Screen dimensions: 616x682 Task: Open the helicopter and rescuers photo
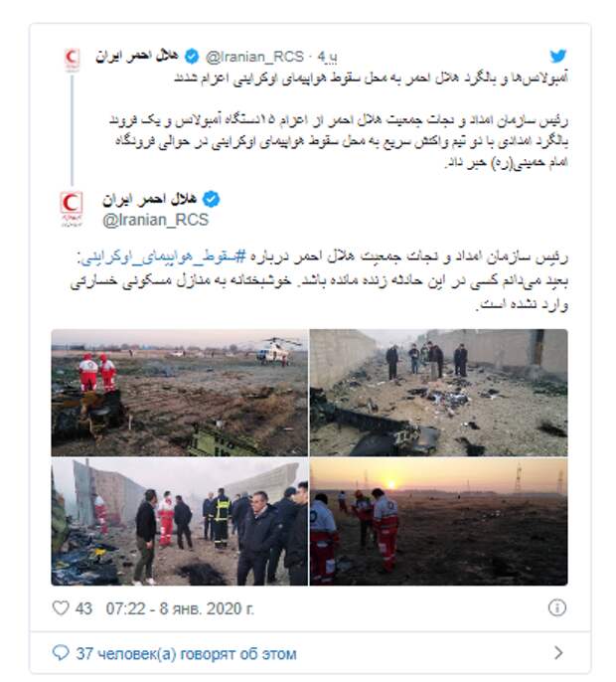pyautogui.click(x=180, y=393)
